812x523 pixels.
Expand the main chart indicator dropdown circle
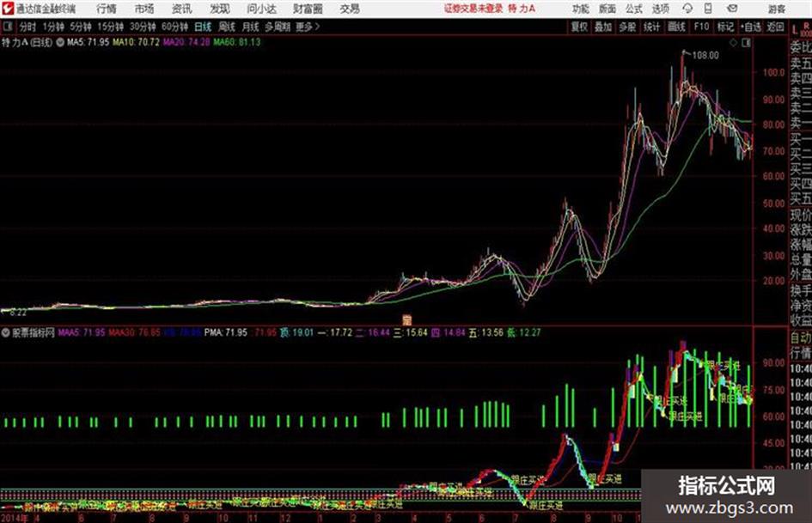click(x=60, y=42)
